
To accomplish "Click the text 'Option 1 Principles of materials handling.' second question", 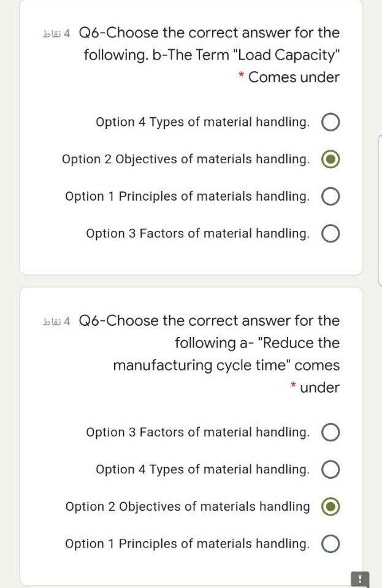I will pyautogui.click(x=187, y=543).
